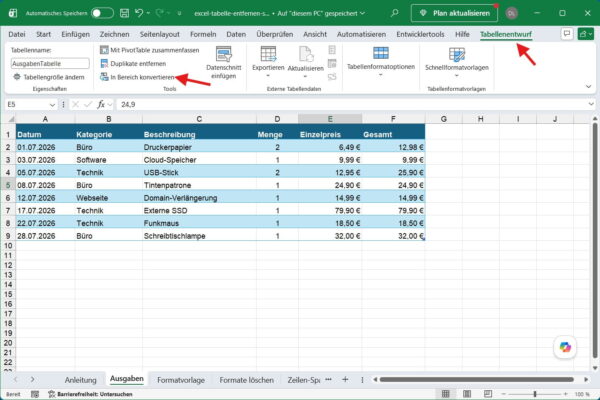Toggle the AutoSave switch (Automatisches Speichern)

[102, 13]
